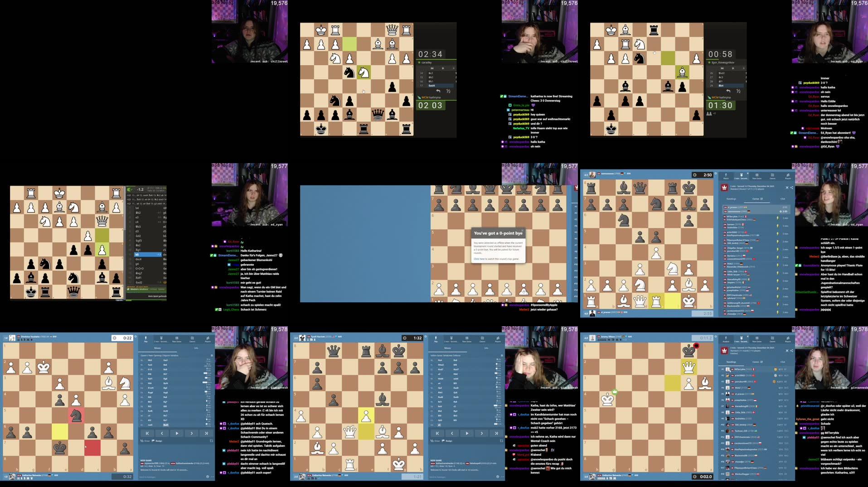This screenshot has width=868, height=487.
Task: Click the resign flag icon below the moves
Action: [x=153, y=441]
